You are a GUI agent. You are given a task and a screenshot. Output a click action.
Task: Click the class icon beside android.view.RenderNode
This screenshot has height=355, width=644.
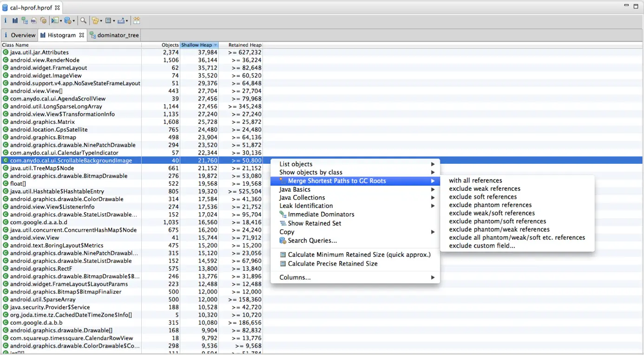(6, 60)
